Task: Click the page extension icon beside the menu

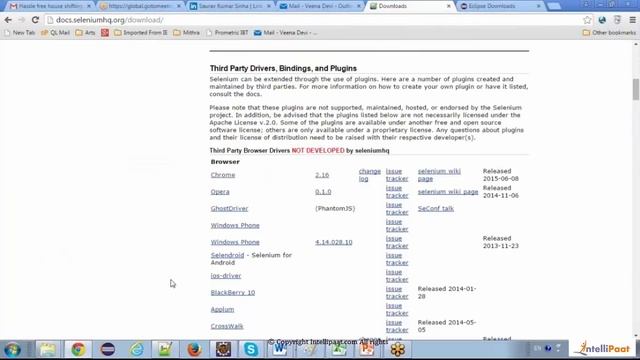Action: (617, 20)
